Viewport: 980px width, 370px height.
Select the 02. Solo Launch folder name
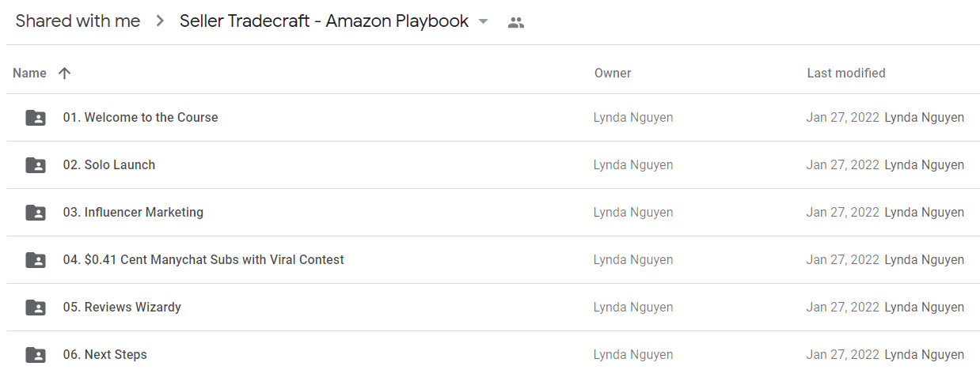click(x=109, y=164)
